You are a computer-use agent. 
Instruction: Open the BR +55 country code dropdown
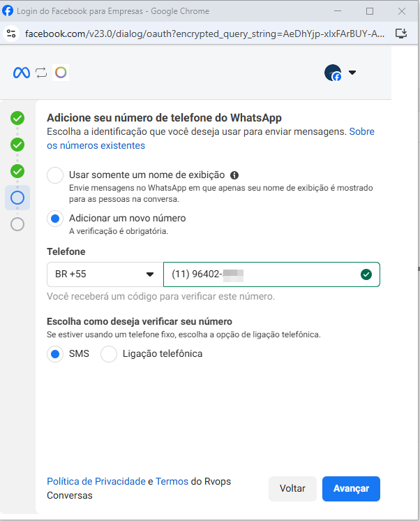(x=105, y=274)
